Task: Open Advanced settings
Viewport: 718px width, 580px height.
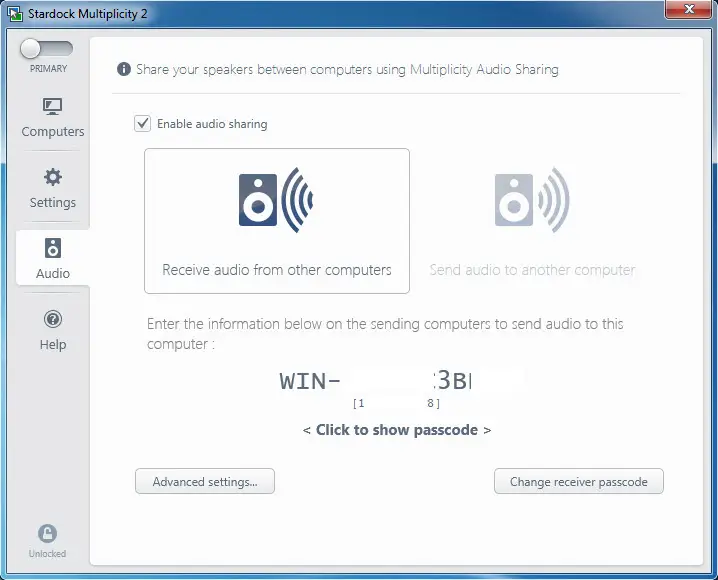Action: (x=205, y=481)
